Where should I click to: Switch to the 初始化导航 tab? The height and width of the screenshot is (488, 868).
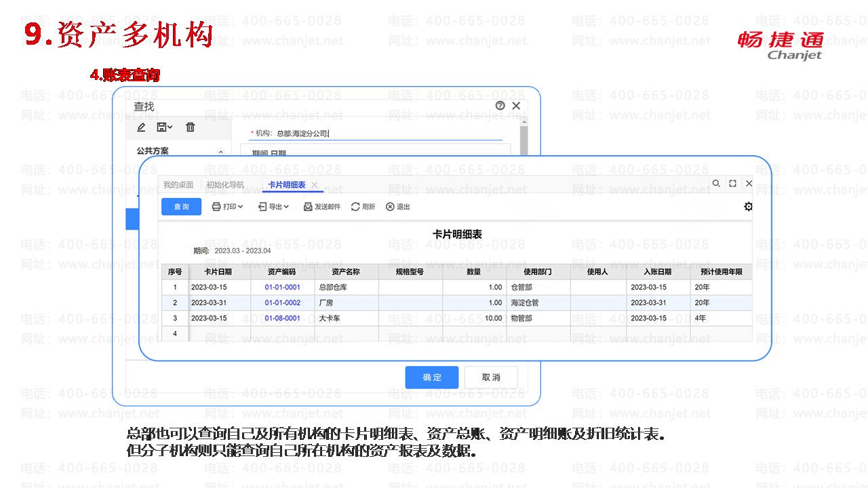[225, 185]
